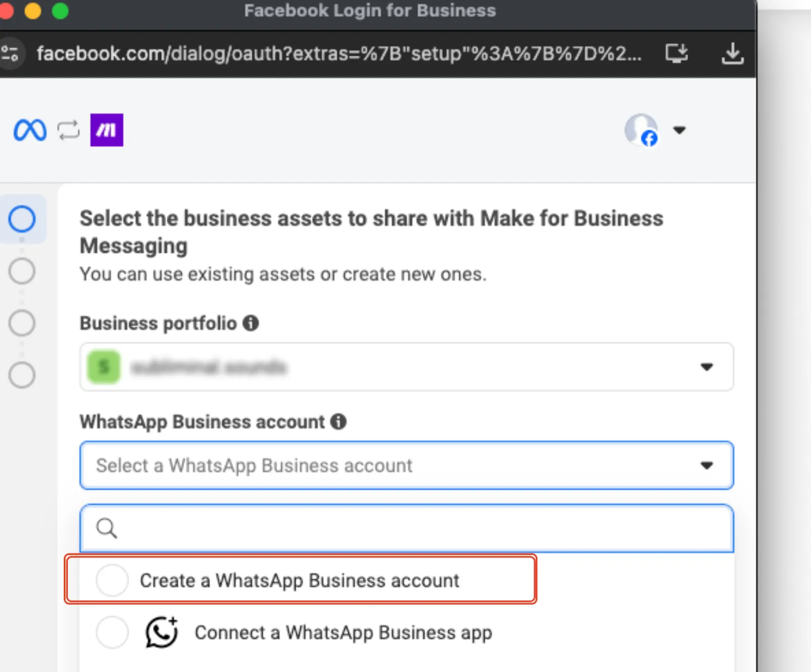Open the browser downloads icon

coord(732,54)
